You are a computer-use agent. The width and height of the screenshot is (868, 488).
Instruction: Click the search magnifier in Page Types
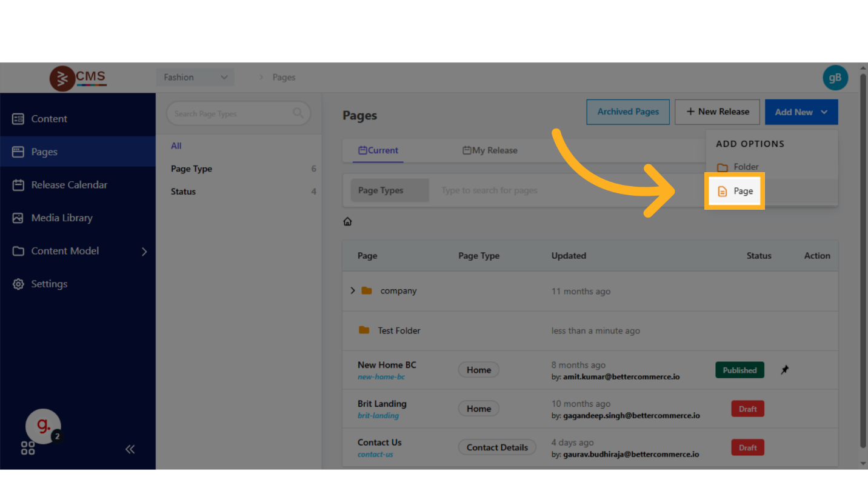point(298,113)
